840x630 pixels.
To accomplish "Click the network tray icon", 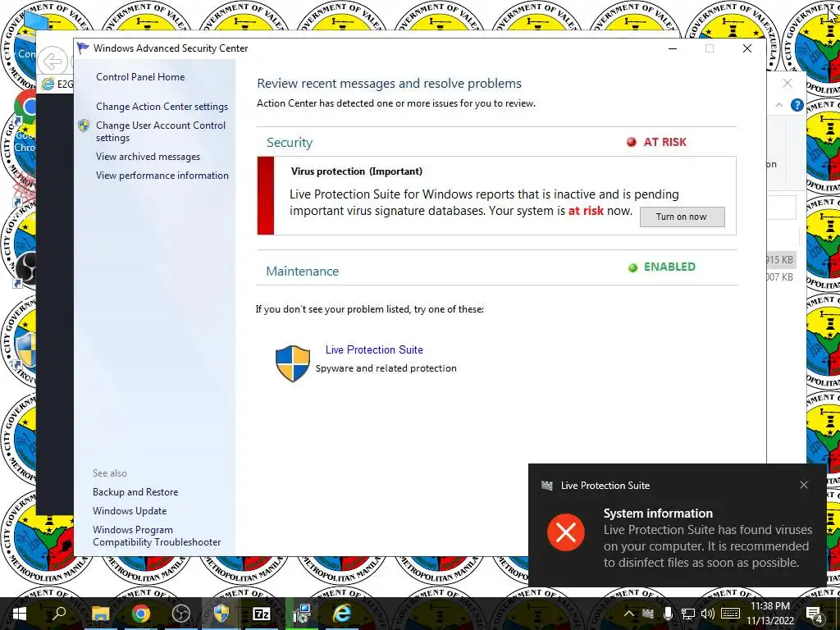I will (x=688, y=614).
